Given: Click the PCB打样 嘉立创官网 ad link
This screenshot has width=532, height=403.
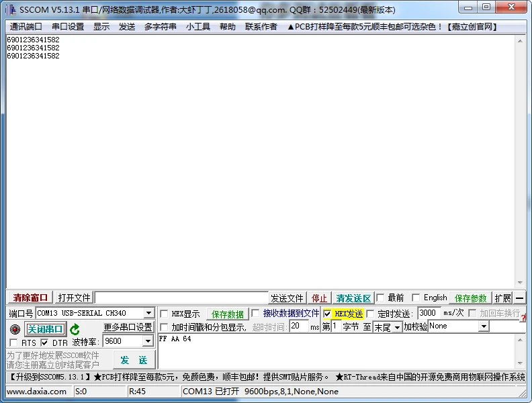Looking at the screenshot, I should coord(392,27).
